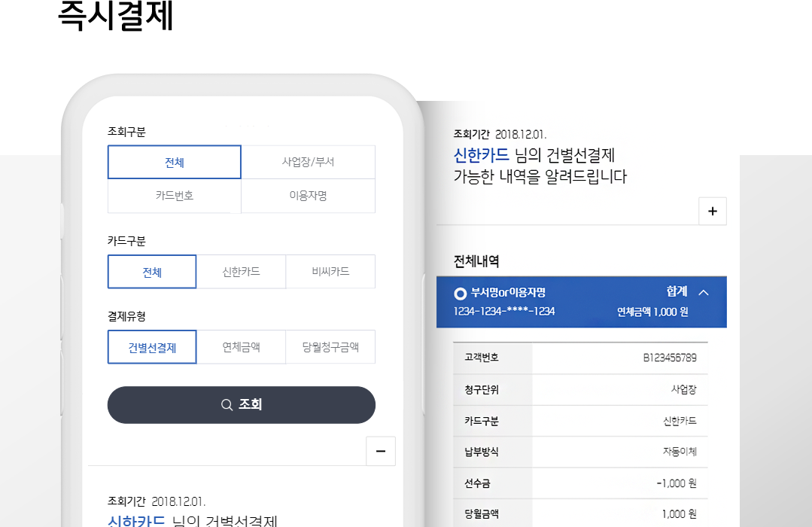812x527 pixels.
Task: Select 카드번호 inquiry option
Action: 174,196
